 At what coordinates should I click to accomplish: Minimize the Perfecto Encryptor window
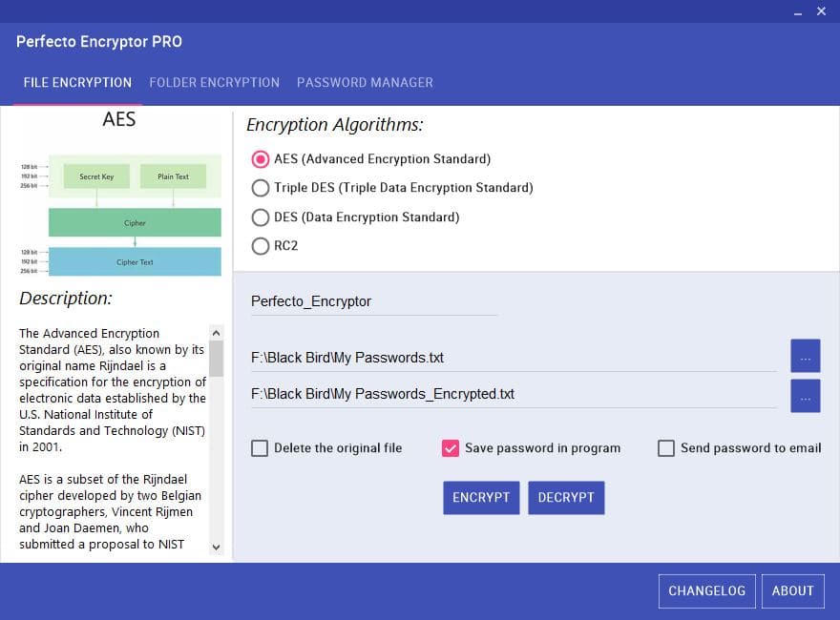(798, 12)
